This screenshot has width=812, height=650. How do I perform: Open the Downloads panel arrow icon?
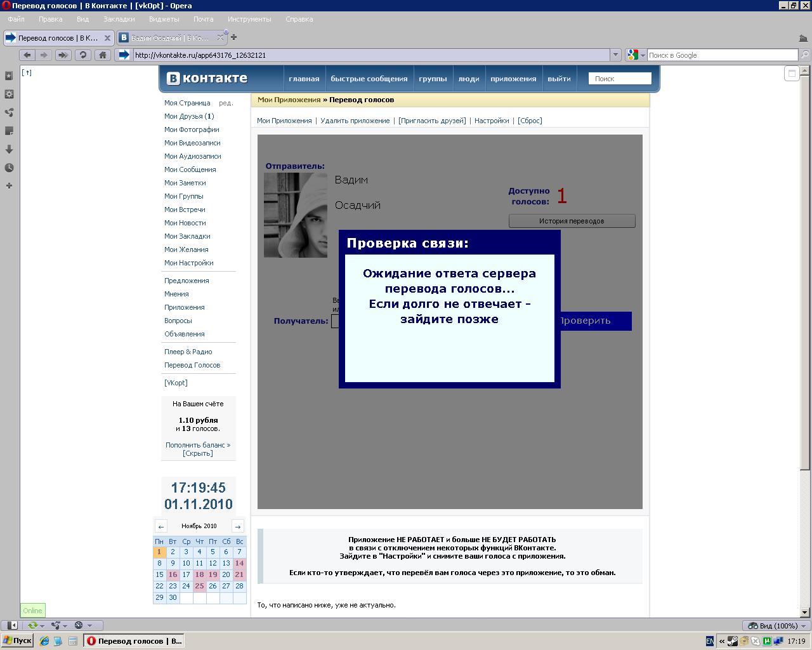coord(9,149)
